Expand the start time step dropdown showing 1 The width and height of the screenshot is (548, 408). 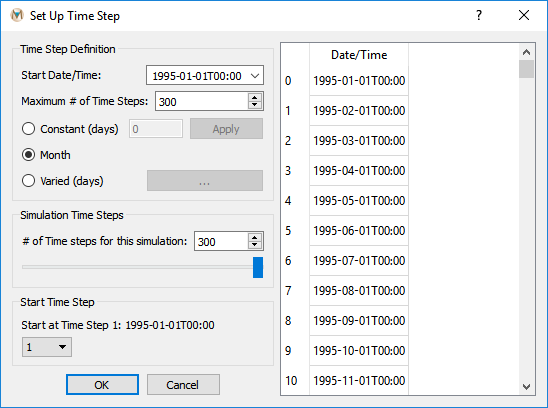[x=47, y=347]
